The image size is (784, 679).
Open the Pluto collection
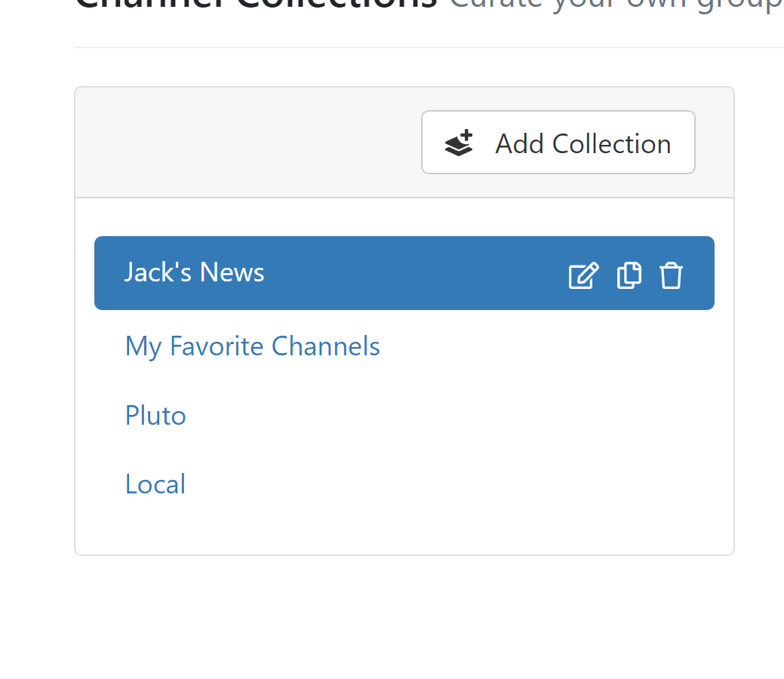pyautogui.click(x=155, y=416)
